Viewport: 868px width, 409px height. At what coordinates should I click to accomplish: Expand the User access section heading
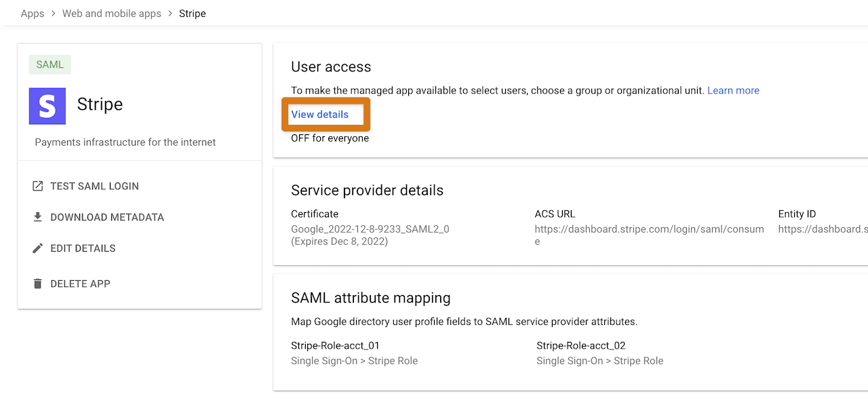331,66
